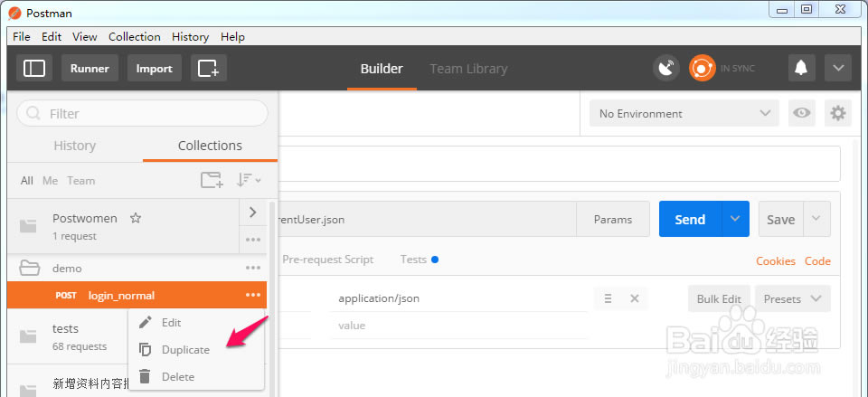The width and height of the screenshot is (868, 397).
Task: Click the request URL field
Action: (x=426, y=219)
